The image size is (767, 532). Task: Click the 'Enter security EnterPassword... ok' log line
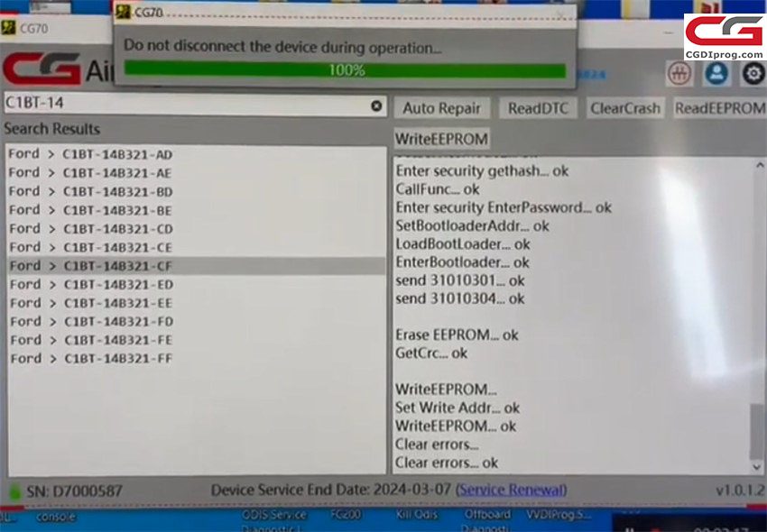(504, 207)
